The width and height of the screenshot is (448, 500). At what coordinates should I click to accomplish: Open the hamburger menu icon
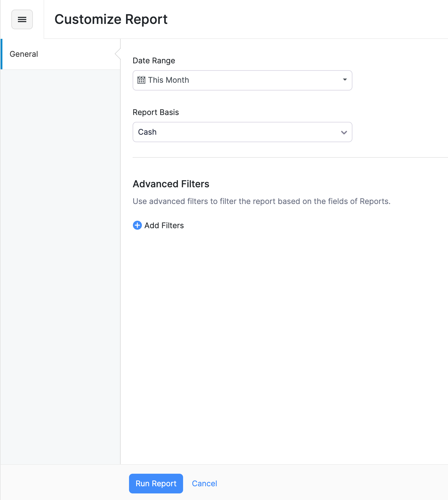pyautogui.click(x=22, y=19)
